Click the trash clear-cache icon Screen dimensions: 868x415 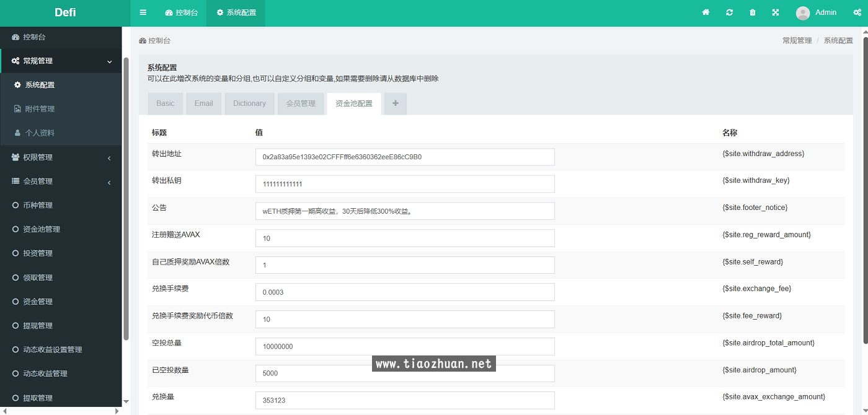coord(753,12)
